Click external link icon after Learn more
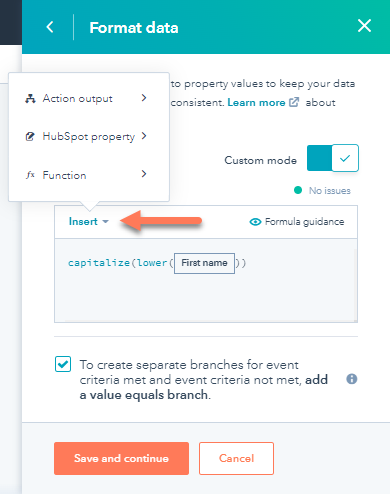The height and width of the screenshot is (494, 390). 294,102
